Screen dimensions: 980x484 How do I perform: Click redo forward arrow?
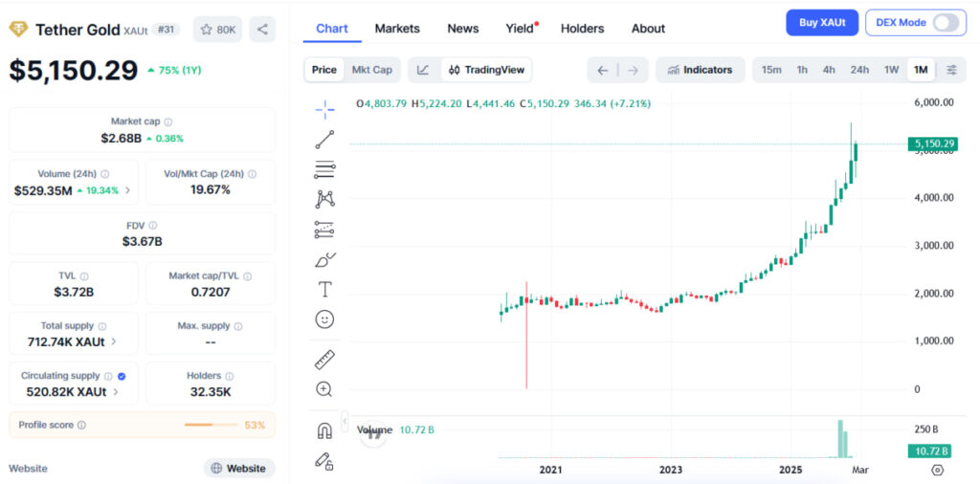click(633, 70)
